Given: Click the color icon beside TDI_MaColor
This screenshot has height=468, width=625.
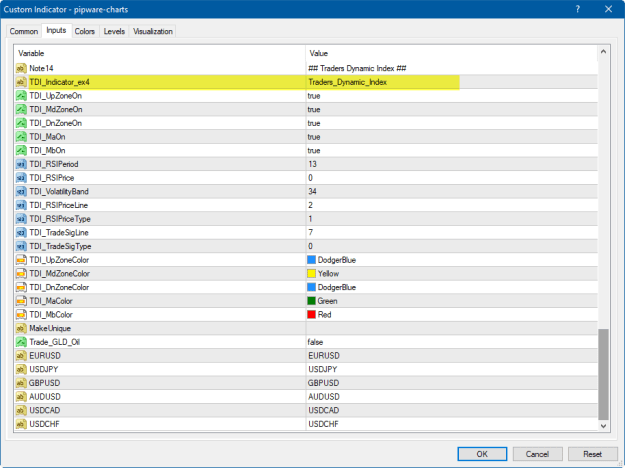Looking at the screenshot, I should (21, 301).
